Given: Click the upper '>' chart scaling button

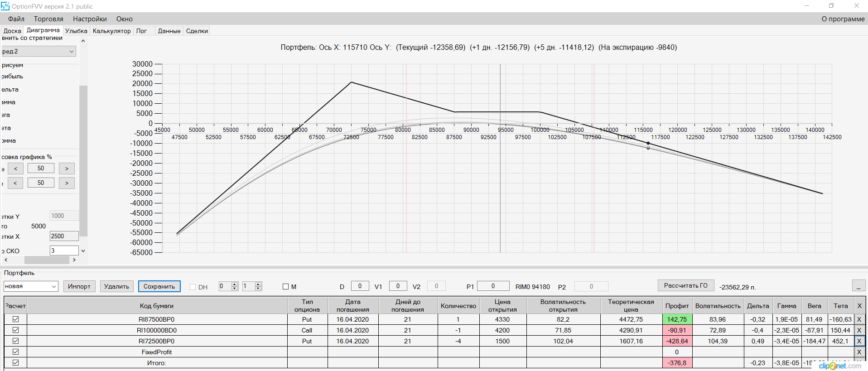Looking at the screenshot, I should [x=67, y=169].
